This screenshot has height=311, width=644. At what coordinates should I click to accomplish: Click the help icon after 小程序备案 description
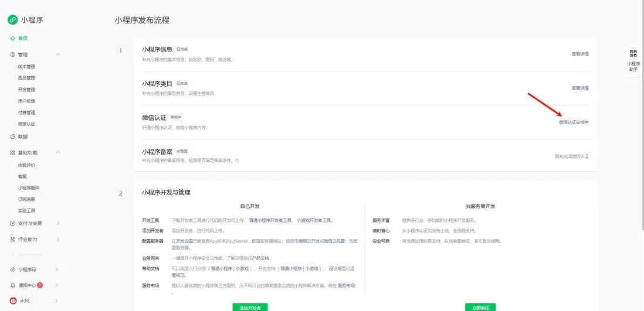tap(238, 161)
